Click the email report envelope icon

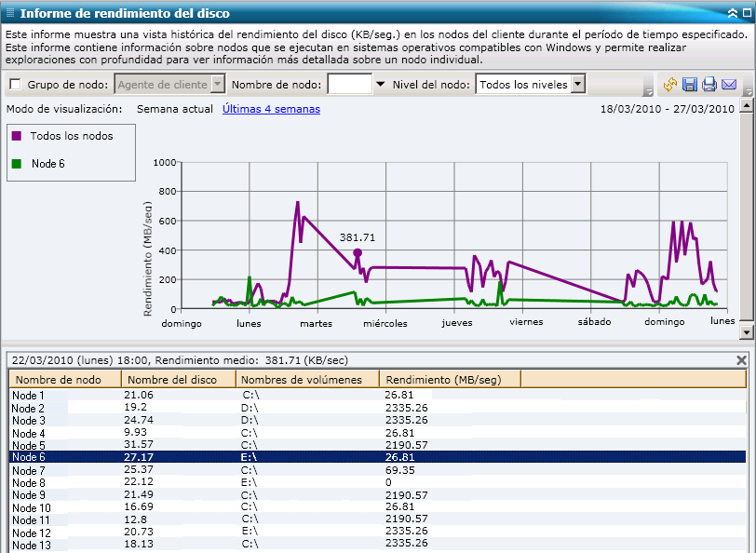[729, 85]
